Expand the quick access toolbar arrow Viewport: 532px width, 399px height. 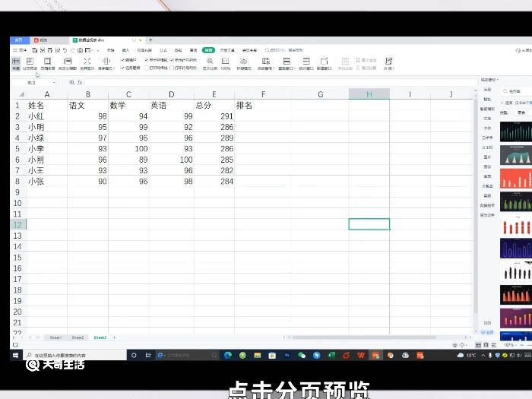point(98,50)
